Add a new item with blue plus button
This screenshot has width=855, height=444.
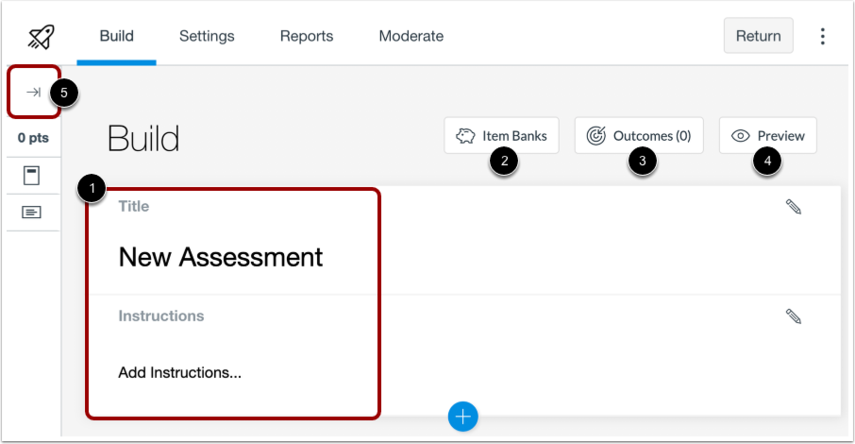pos(463,417)
